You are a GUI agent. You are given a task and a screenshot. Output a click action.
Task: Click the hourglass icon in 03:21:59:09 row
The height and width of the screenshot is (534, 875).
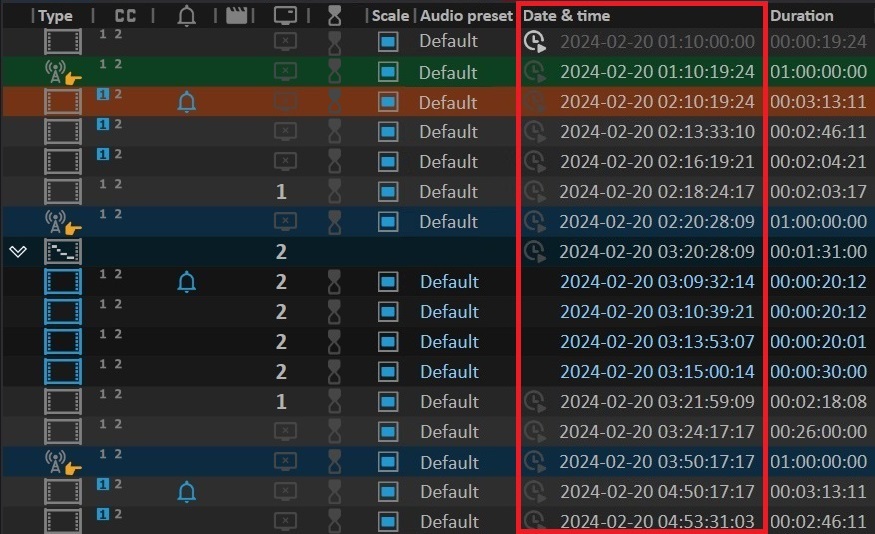tap(334, 402)
